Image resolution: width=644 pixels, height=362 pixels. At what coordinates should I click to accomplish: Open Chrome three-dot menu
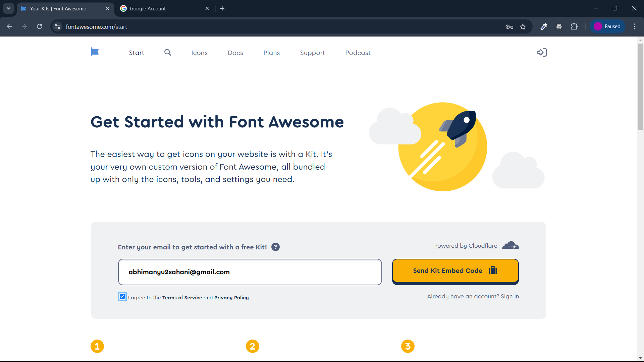(635, 26)
